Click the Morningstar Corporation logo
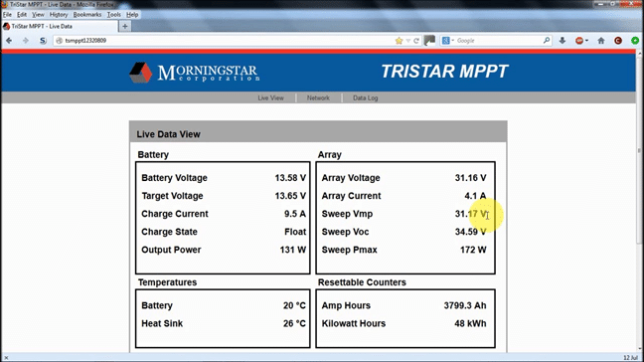The height and width of the screenshot is (362, 644). (195, 73)
